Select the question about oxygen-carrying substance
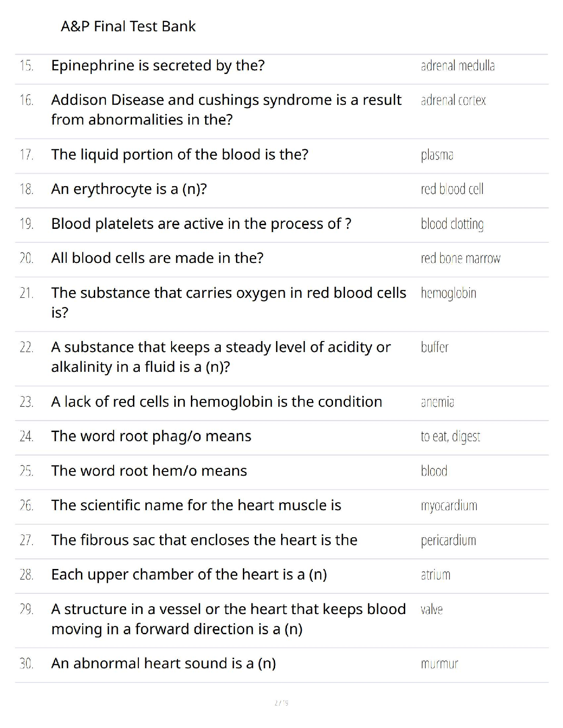 [229, 302]
